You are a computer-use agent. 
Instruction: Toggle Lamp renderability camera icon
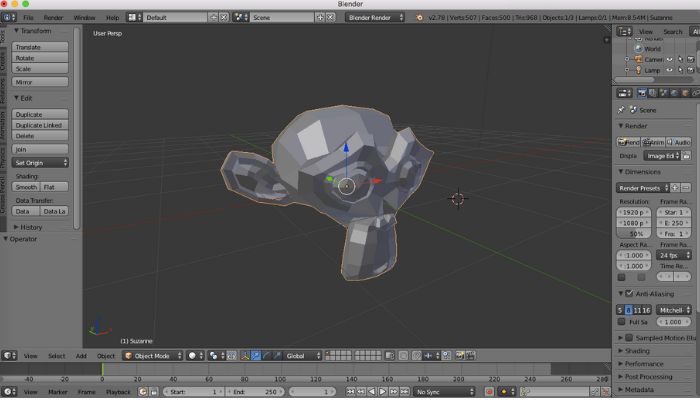(691, 70)
